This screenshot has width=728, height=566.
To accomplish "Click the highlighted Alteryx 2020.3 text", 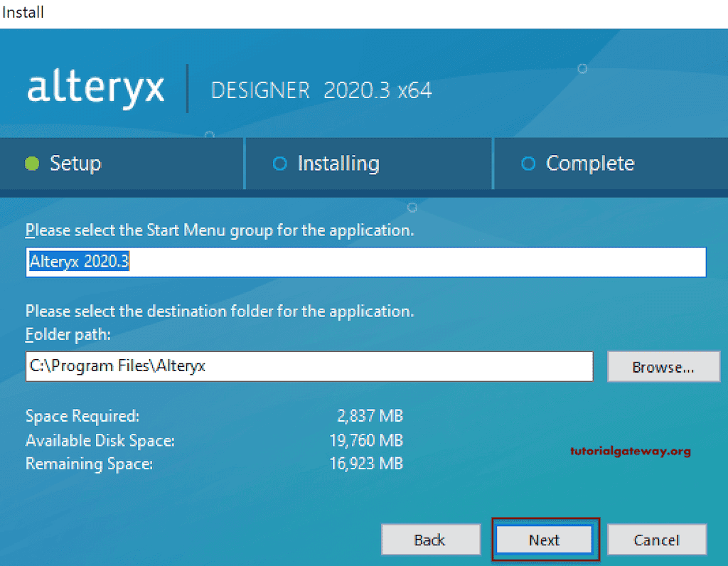I will point(78,262).
